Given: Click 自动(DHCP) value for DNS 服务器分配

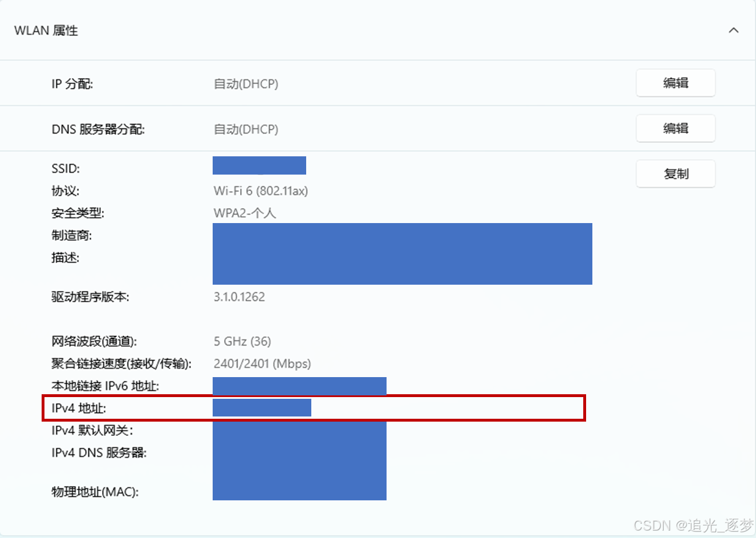Looking at the screenshot, I should click(246, 130).
